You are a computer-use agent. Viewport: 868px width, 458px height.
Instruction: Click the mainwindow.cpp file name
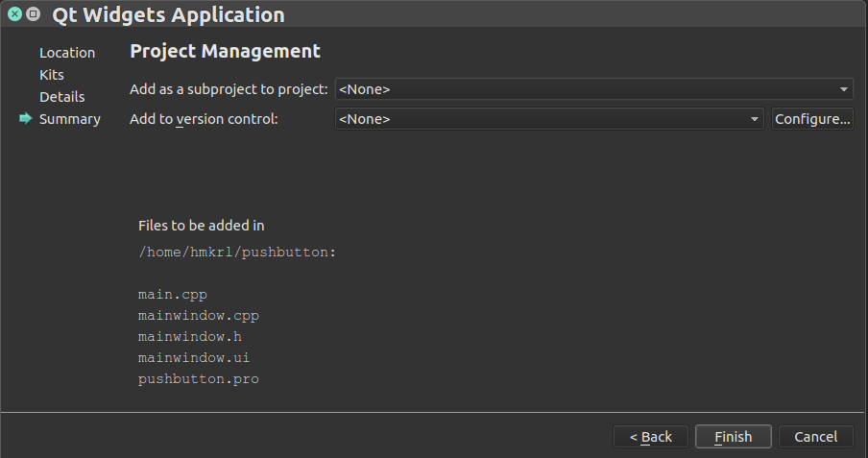[198, 316]
